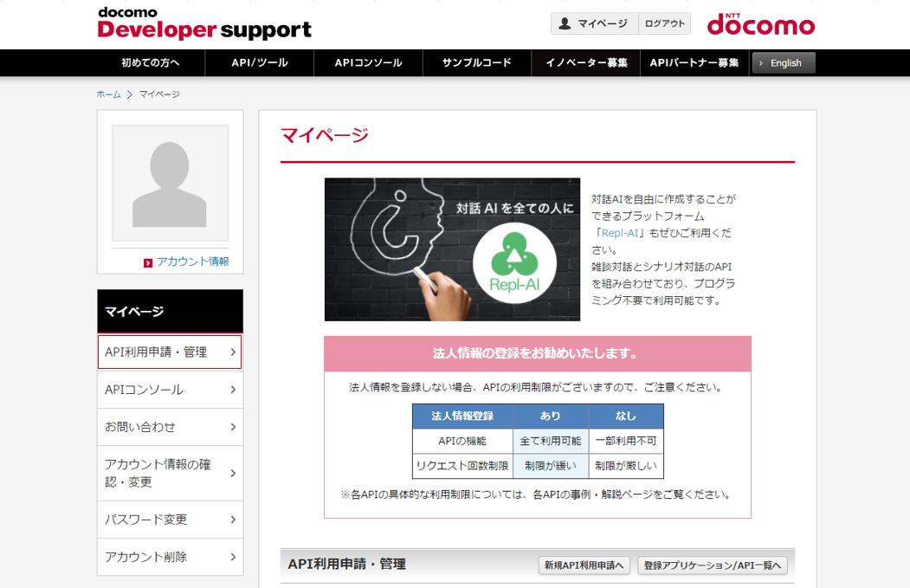Go to ホーム breadcrumb link
This screenshot has height=588, width=910.
point(108,94)
